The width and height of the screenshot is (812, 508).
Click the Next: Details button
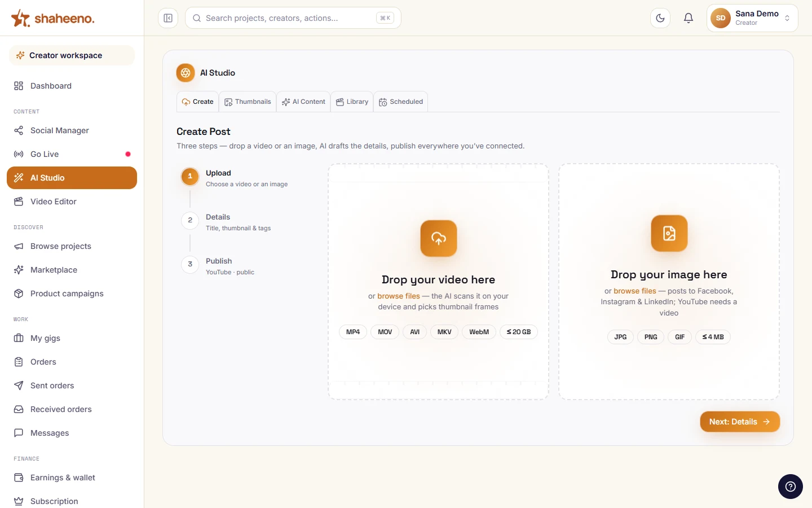[740, 422]
